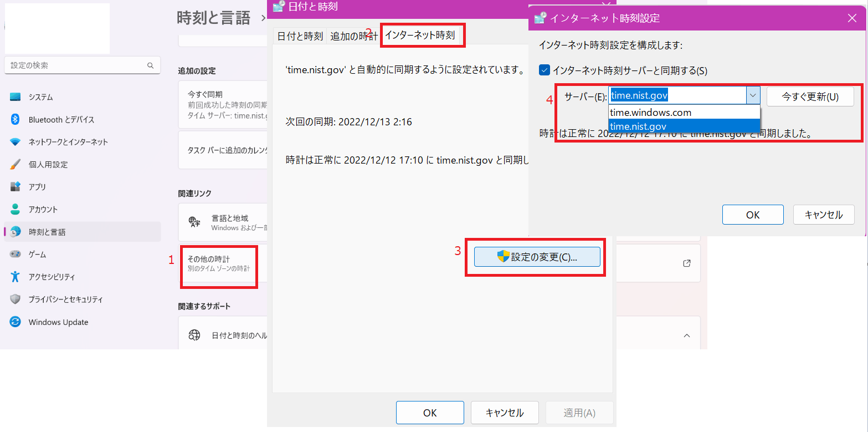Click the Bluetooth icon in Settings sidebar

[x=16, y=119]
